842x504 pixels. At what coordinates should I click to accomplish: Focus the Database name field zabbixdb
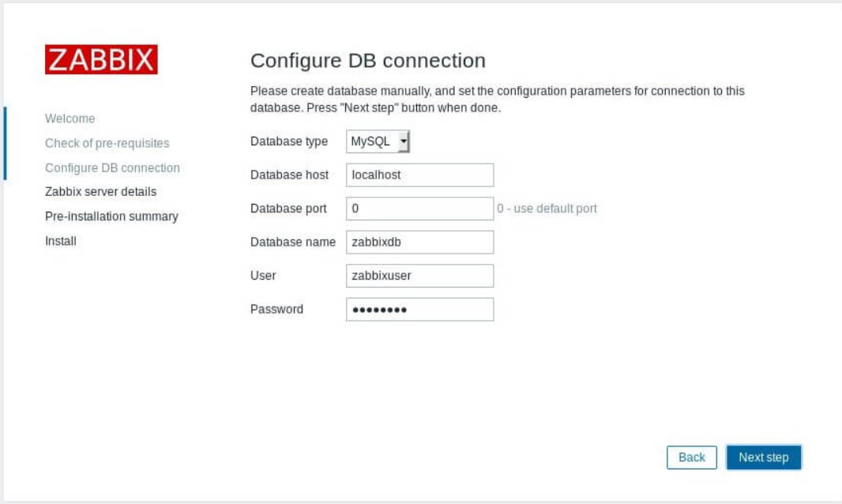pos(420,243)
